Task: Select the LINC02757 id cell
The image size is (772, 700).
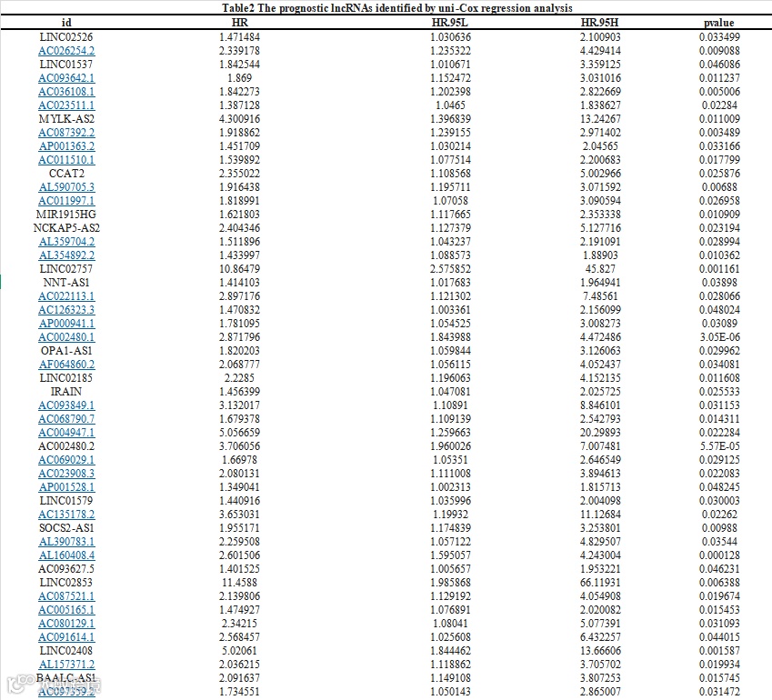Action: 66,269
